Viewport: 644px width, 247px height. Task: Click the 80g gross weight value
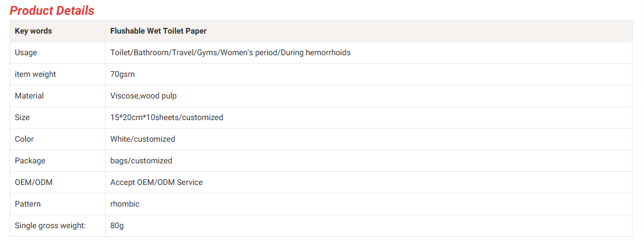point(117,226)
